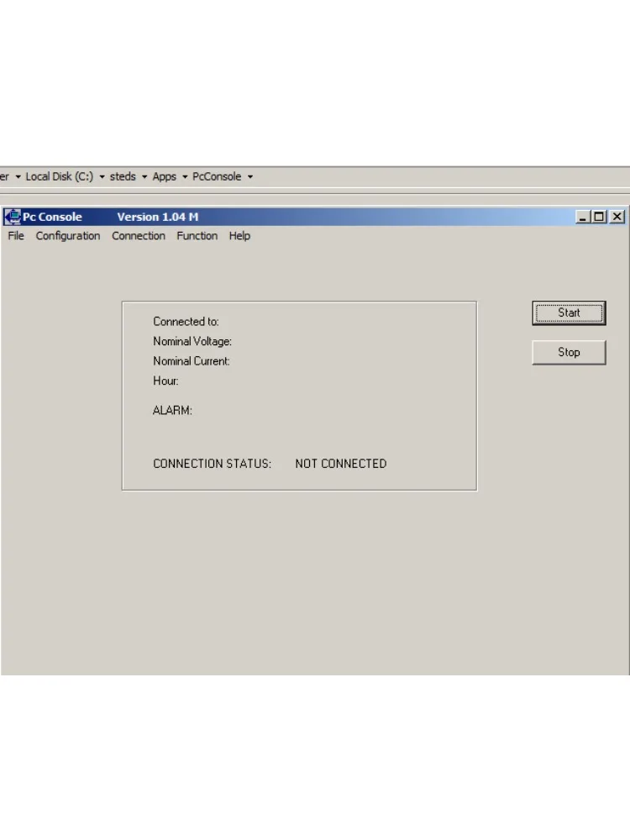Viewport: 630px width, 840px height.
Task: Click the Pc Console title bar icon
Action: (13, 217)
